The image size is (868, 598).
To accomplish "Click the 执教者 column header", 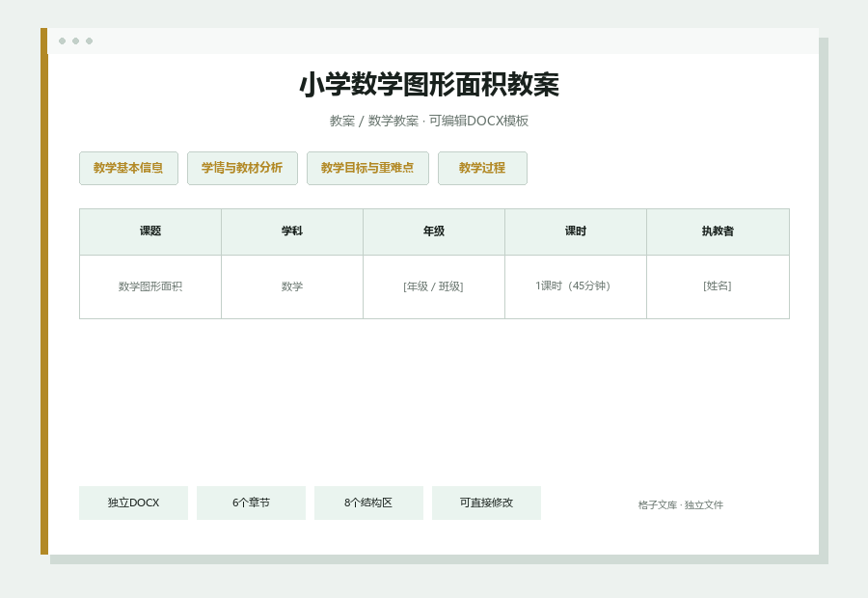I will point(718,231).
